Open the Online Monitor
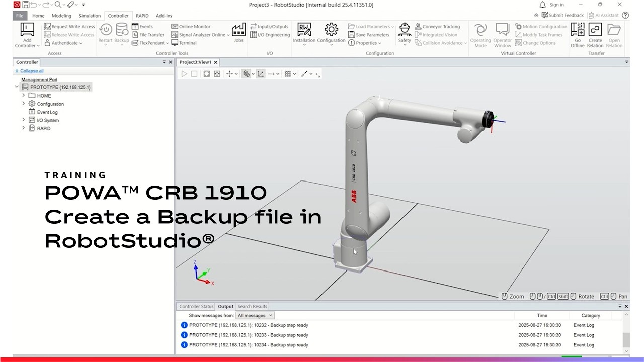The width and height of the screenshot is (644, 362). coord(191,27)
